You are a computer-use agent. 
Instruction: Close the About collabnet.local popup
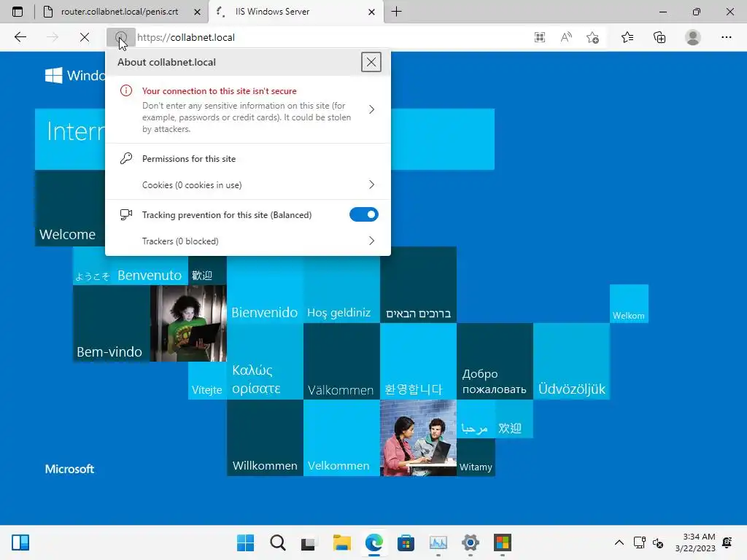point(371,62)
